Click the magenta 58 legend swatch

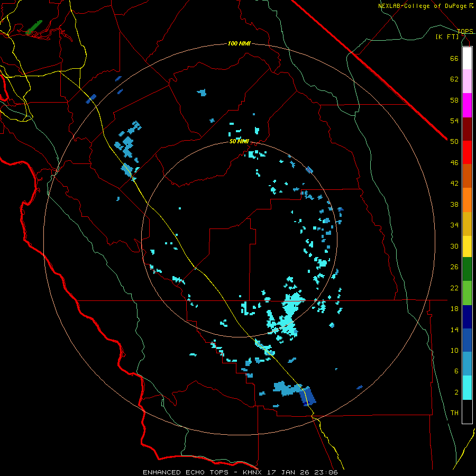coord(467,105)
